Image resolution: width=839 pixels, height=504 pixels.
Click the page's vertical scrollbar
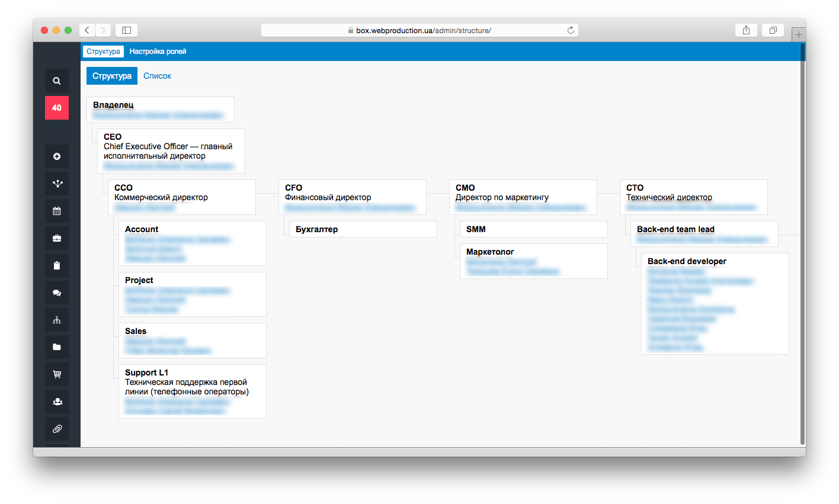pyautogui.click(x=802, y=243)
